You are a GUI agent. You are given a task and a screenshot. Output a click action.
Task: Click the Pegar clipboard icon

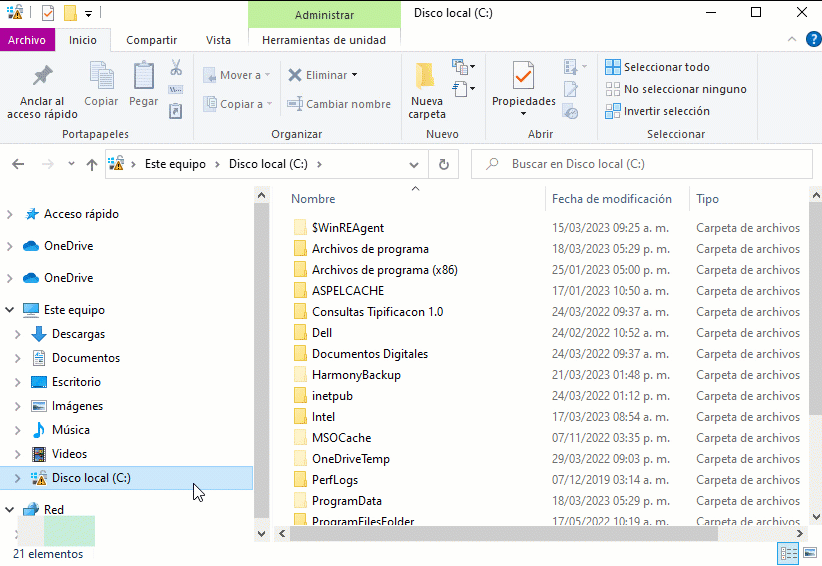tap(143, 76)
